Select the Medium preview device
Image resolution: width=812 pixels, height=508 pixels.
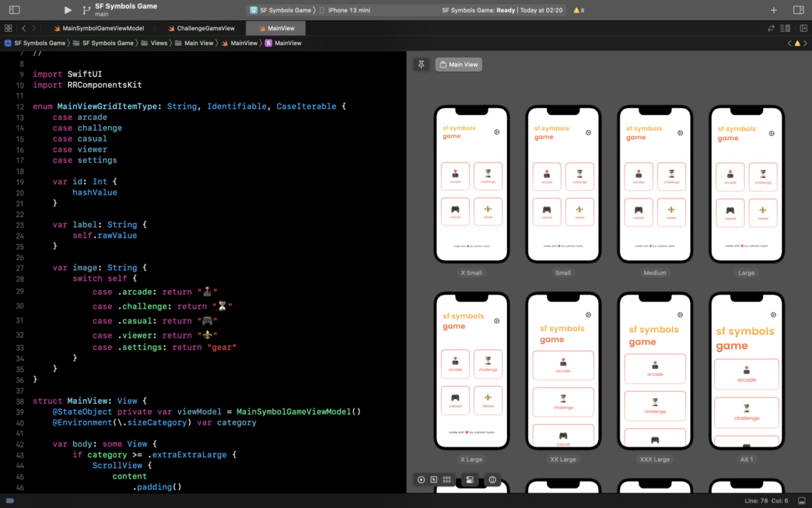(x=655, y=184)
